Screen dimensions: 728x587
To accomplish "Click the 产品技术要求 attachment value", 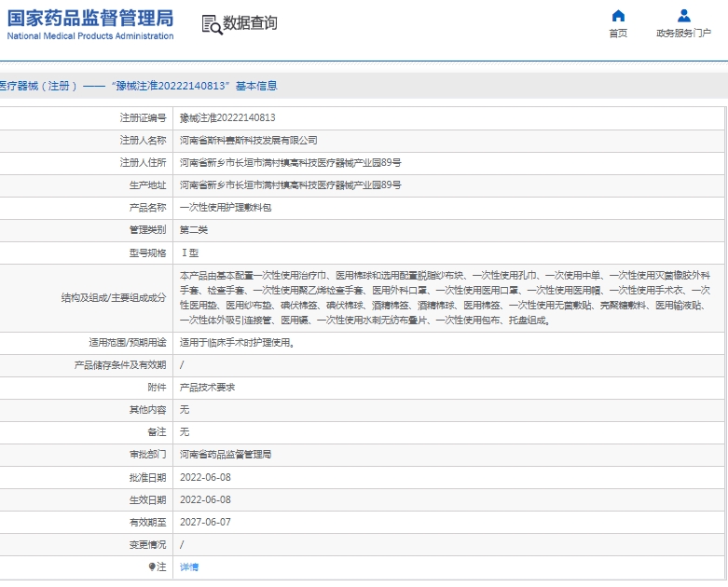I will (207, 387).
